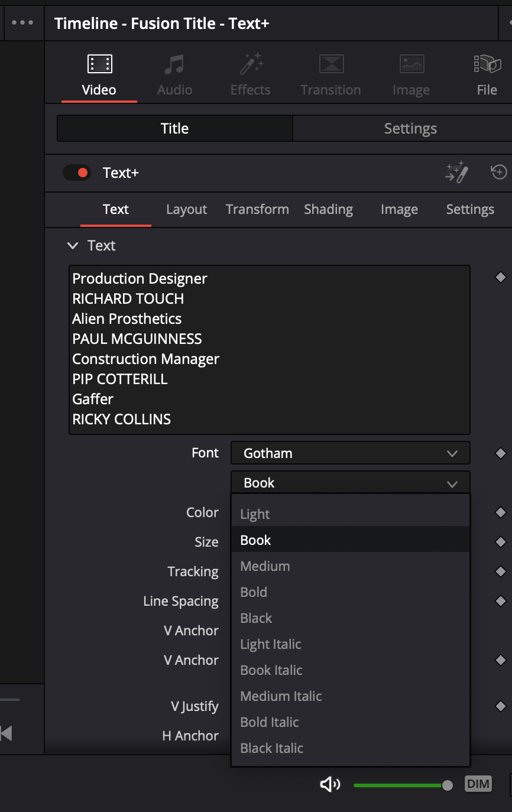512x812 pixels.
Task: Select the Shading sub-tab
Action: 328,209
